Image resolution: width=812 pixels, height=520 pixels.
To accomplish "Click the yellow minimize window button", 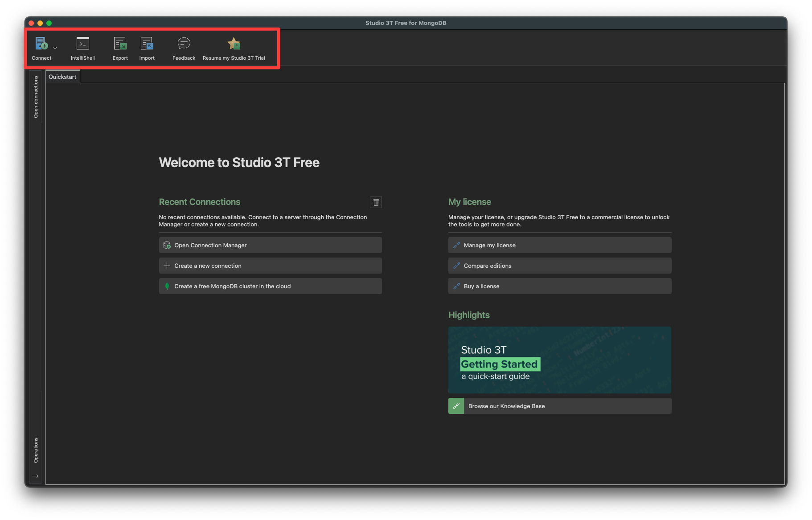I will click(x=40, y=23).
